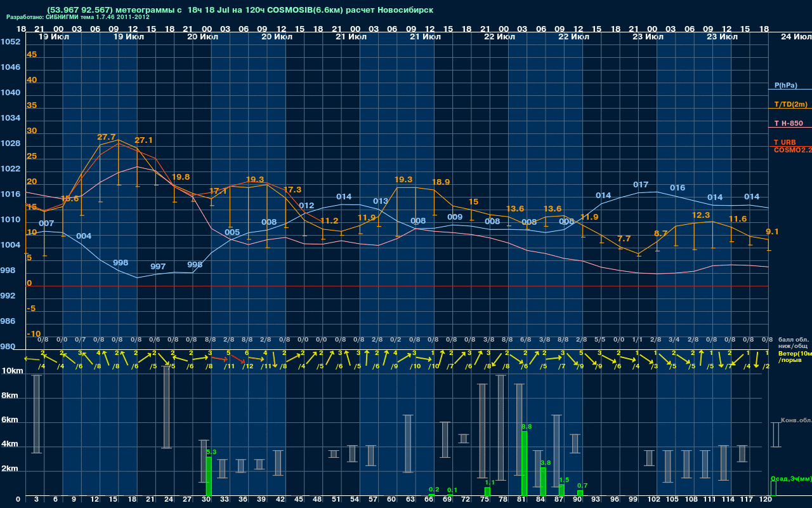Select the T/TD(2m) legend label
This screenshot has width=812, height=508.
[x=790, y=104]
